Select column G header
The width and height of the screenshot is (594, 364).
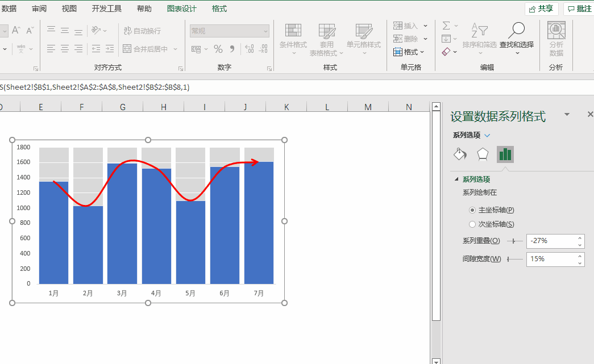pos(123,107)
